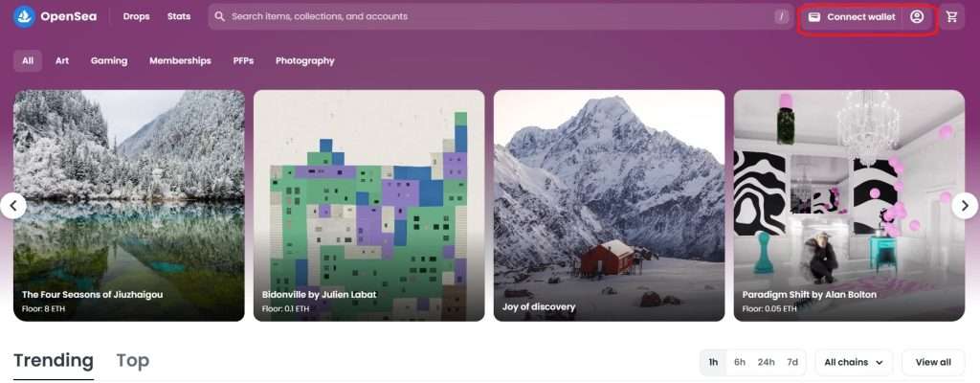This screenshot has width=980, height=383.
Task: Switch time range to 24h
Action: 766,362
